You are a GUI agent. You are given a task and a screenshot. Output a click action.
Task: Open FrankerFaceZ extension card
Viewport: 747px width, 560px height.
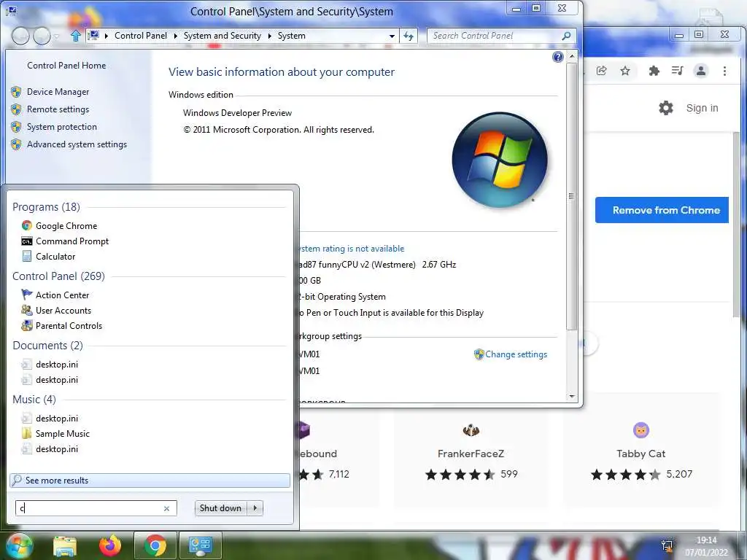471,451
